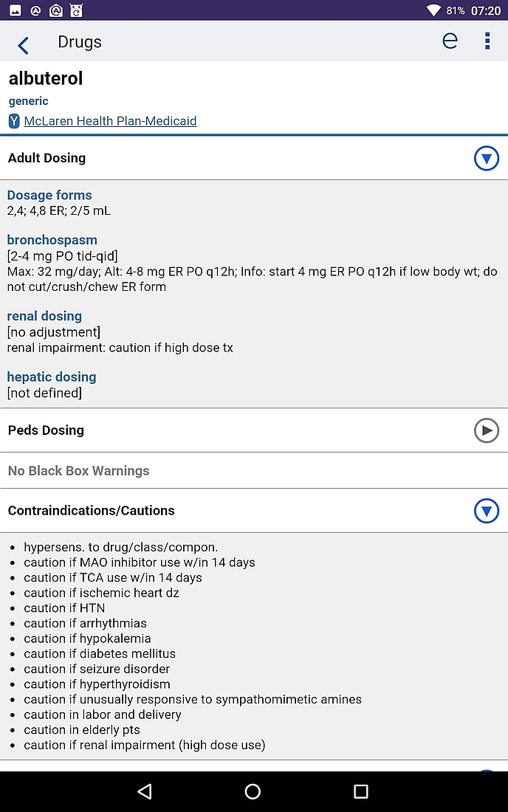Viewport: 508px width, 812px height.
Task: Tap the Wi-Fi status icon
Action: pos(433,10)
